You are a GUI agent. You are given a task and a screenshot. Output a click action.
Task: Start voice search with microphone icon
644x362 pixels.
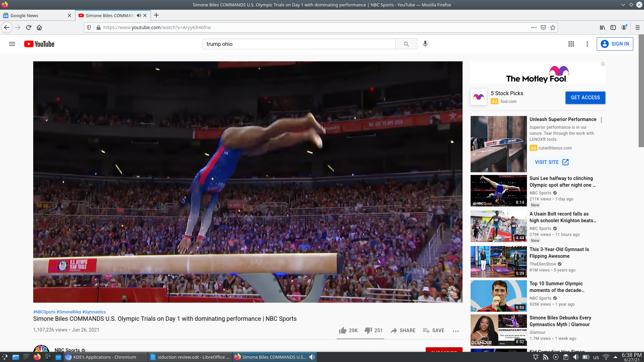(x=425, y=44)
